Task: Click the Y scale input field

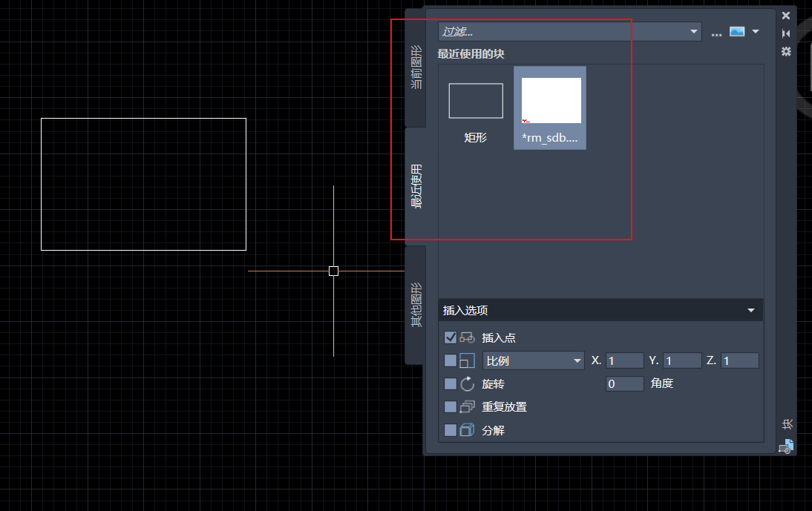Action: [682, 360]
